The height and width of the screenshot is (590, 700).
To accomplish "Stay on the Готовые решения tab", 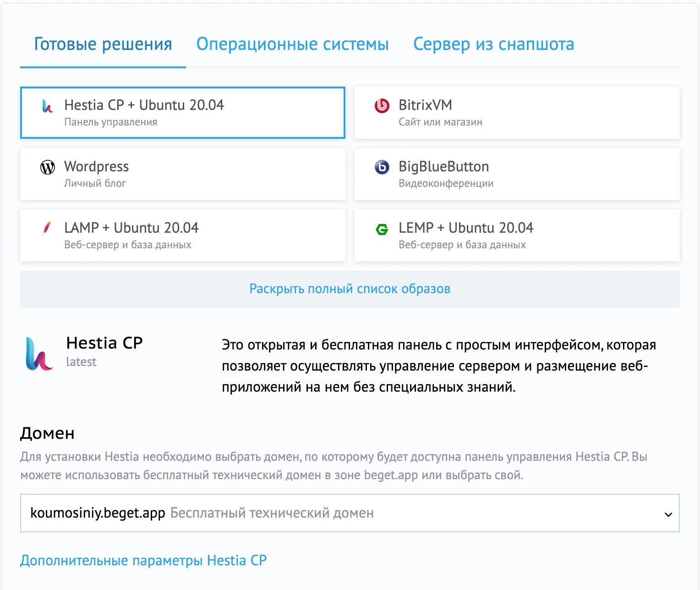I will click(103, 44).
